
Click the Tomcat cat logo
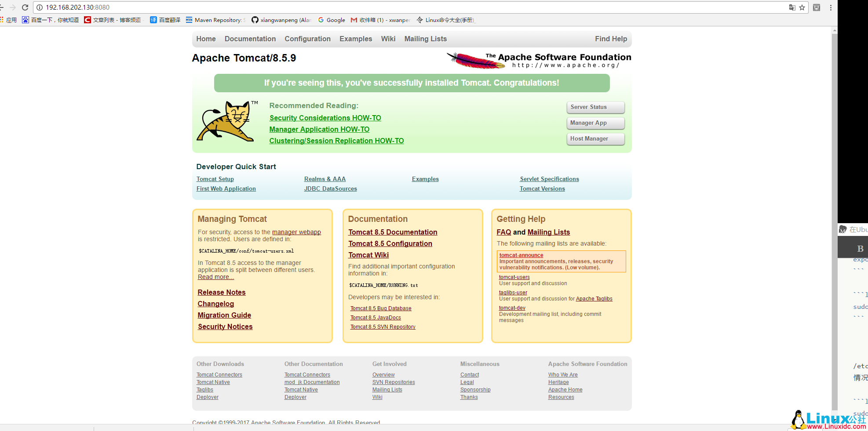pos(226,121)
